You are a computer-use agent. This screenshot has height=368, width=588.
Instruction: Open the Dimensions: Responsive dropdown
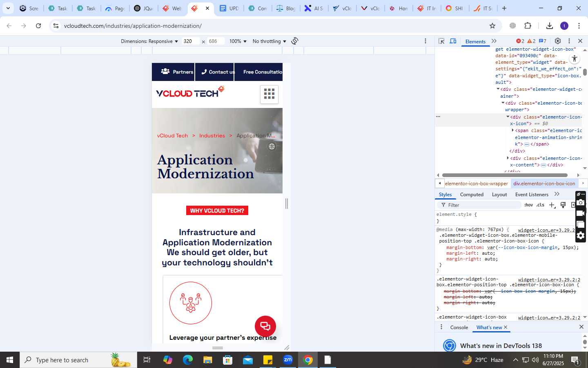point(149,41)
